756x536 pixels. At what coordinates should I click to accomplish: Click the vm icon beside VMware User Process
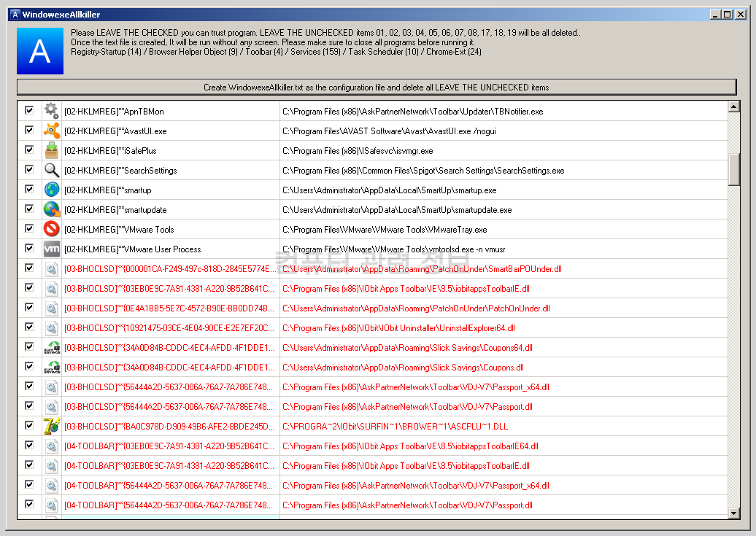tap(52, 249)
